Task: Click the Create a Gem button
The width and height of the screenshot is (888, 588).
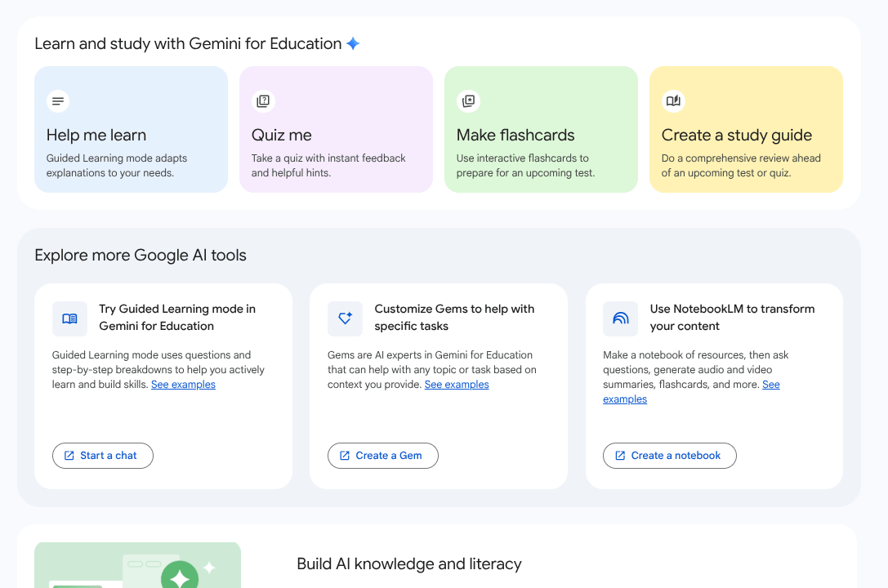Action: (382, 456)
